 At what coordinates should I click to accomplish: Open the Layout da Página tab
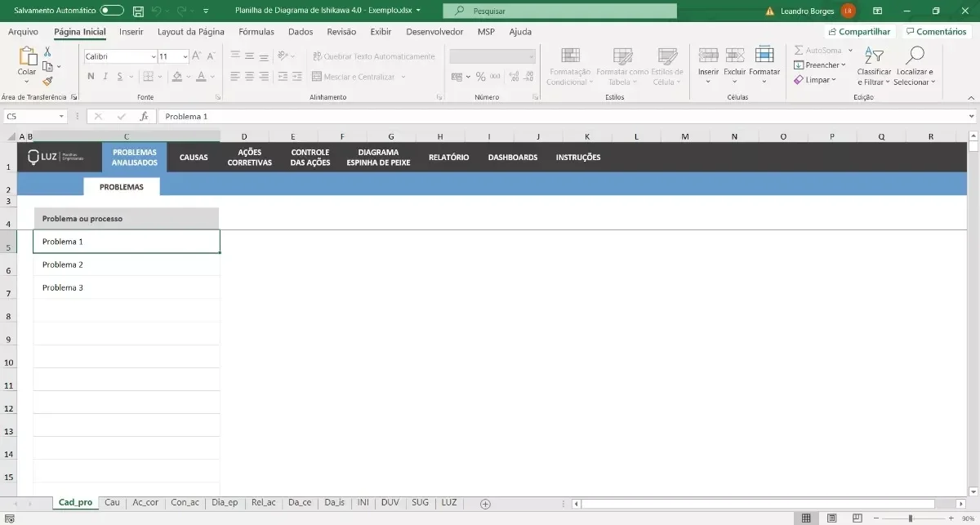coord(191,32)
